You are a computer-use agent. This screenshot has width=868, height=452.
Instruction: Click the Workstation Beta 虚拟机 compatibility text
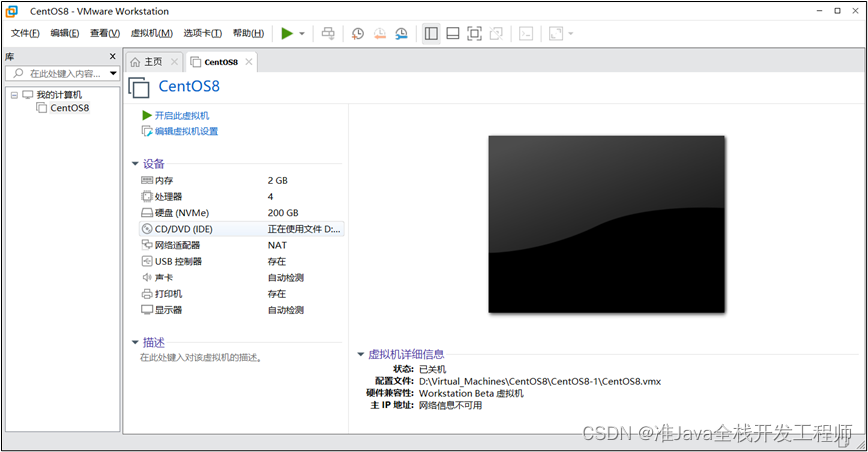click(x=471, y=393)
